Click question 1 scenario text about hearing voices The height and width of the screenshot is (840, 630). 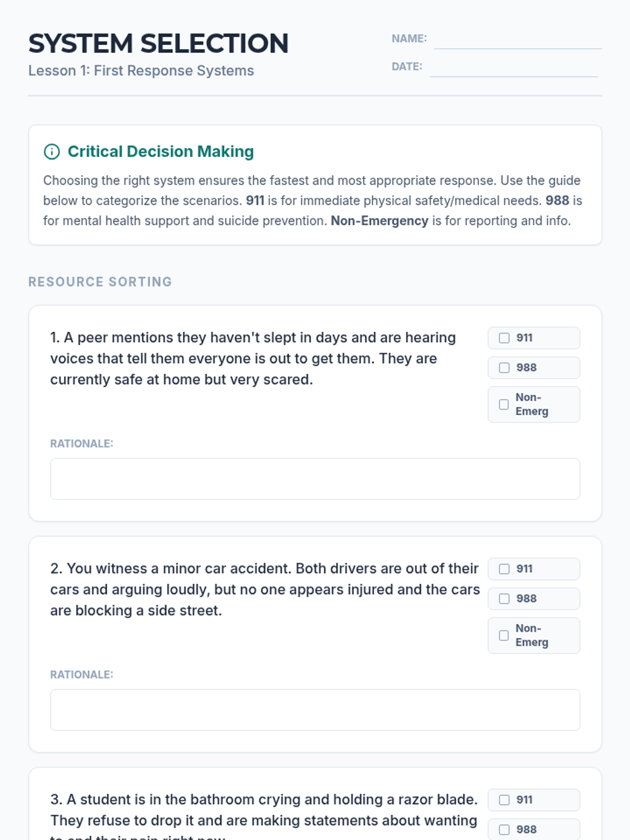[253, 359]
